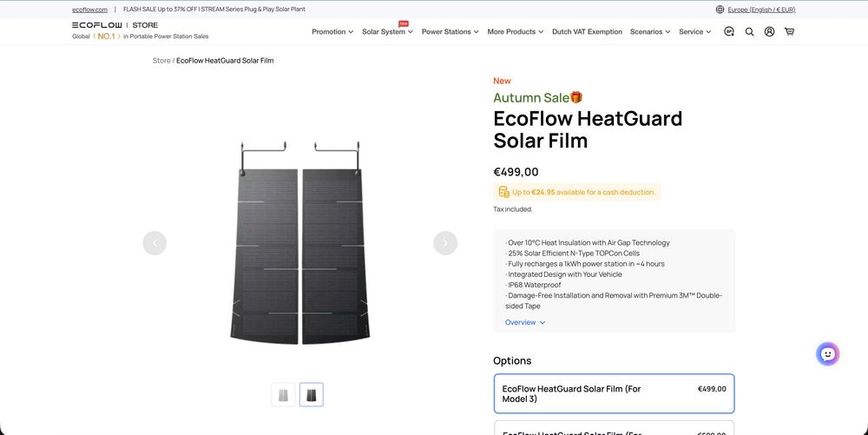
Task: Show previous product image
Action: coord(155,243)
